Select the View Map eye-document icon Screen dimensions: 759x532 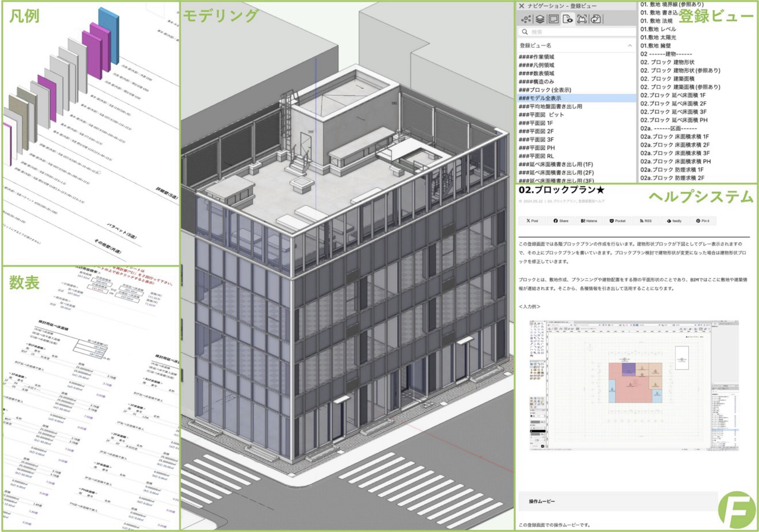pos(568,19)
